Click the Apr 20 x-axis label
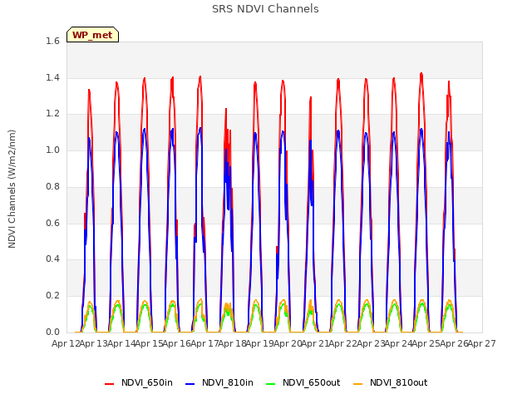The height and width of the screenshot is (399, 532). pos(288,343)
